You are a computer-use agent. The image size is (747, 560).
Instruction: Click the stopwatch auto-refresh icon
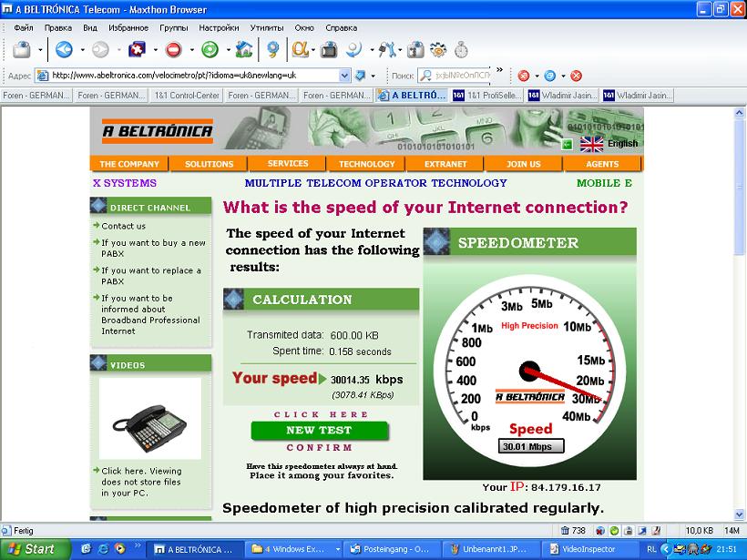[461, 49]
